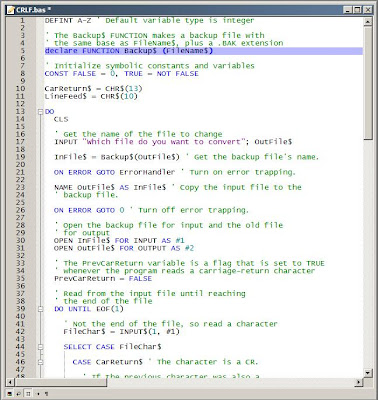
Task: Click the string "Which file do you want to convert"
Action: pyautogui.click(x=163, y=142)
